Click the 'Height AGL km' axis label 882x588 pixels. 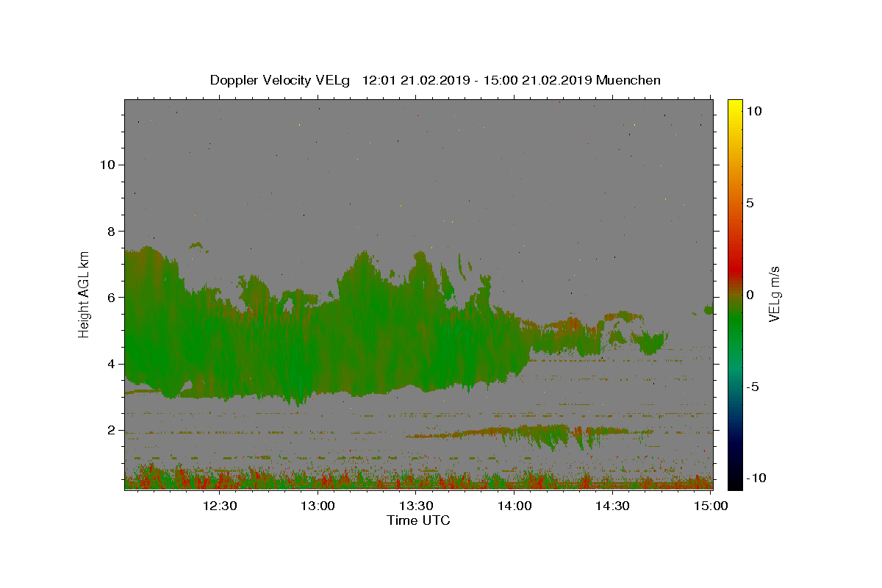(84, 294)
